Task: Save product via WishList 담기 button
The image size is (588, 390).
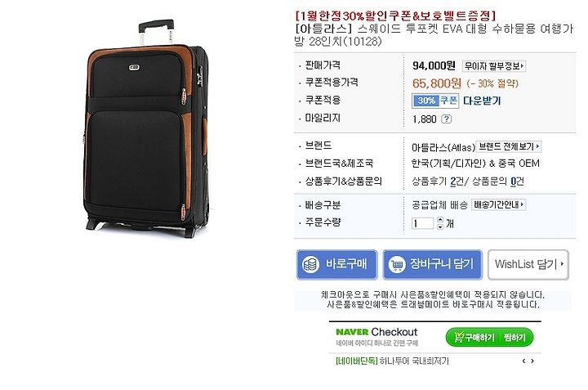Action: [528, 265]
